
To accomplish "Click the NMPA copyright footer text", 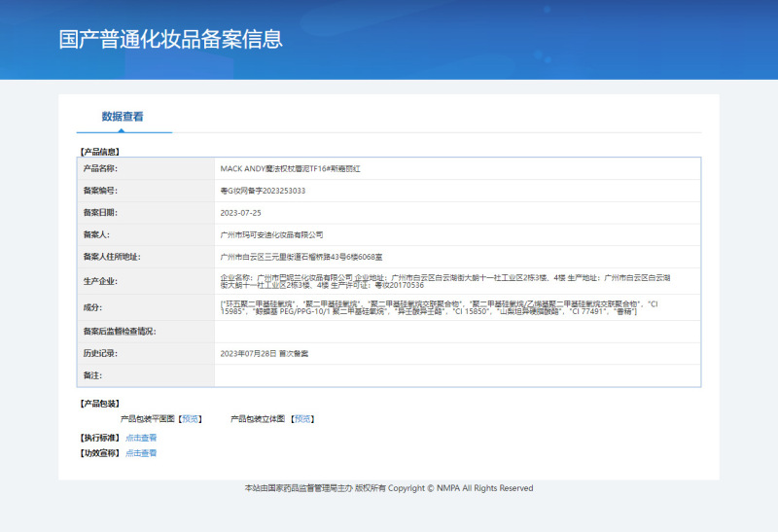I will (x=389, y=488).
